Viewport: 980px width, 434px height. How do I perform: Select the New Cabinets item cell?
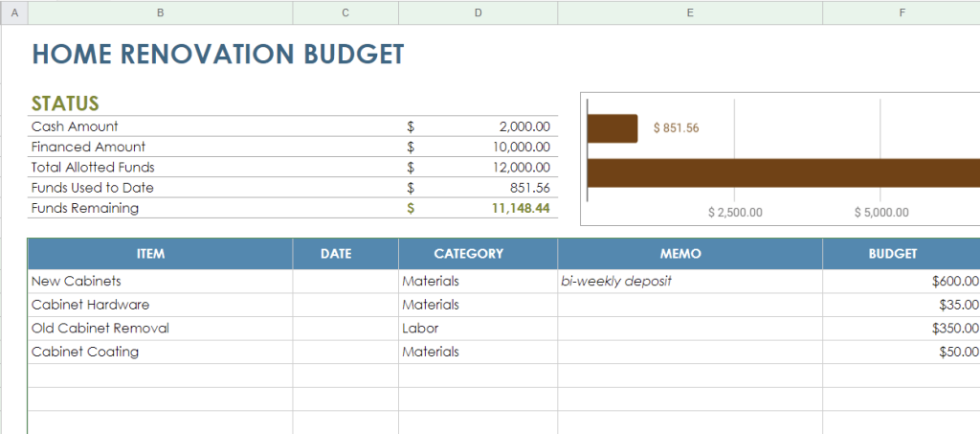tap(77, 282)
